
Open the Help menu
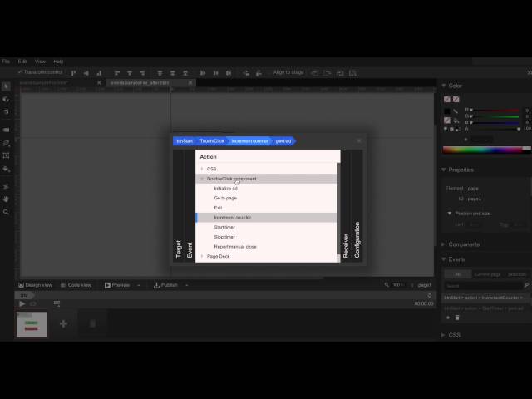[58, 62]
